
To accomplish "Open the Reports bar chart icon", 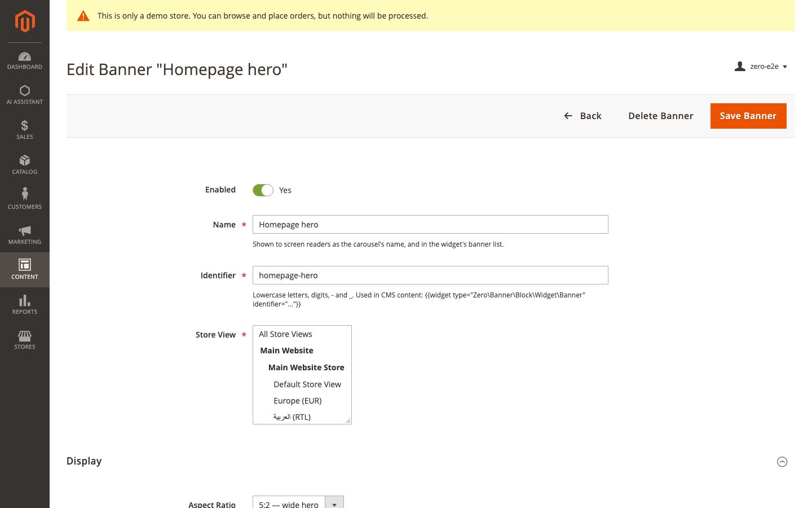I will (x=25, y=300).
